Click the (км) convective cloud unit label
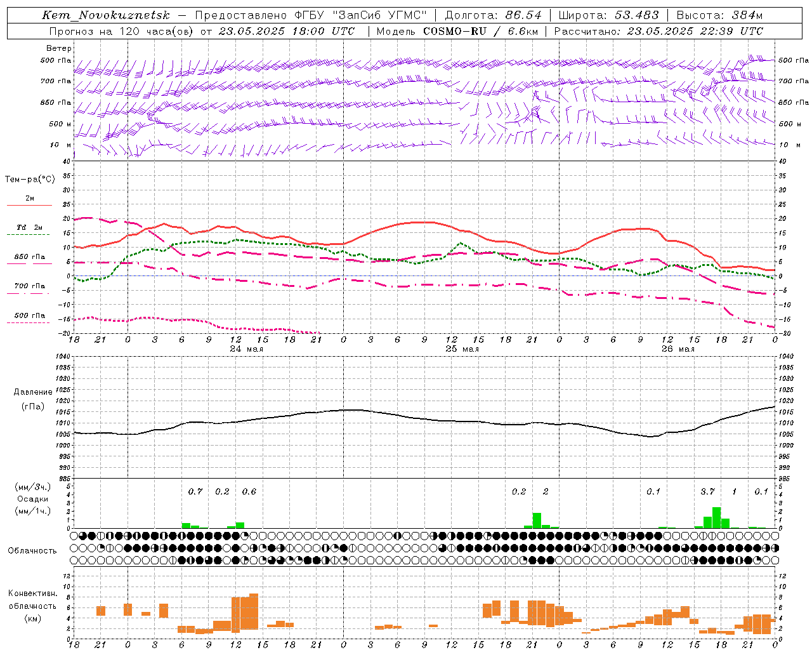This screenshot has height=650, width=812. pyautogui.click(x=32, y=618)
